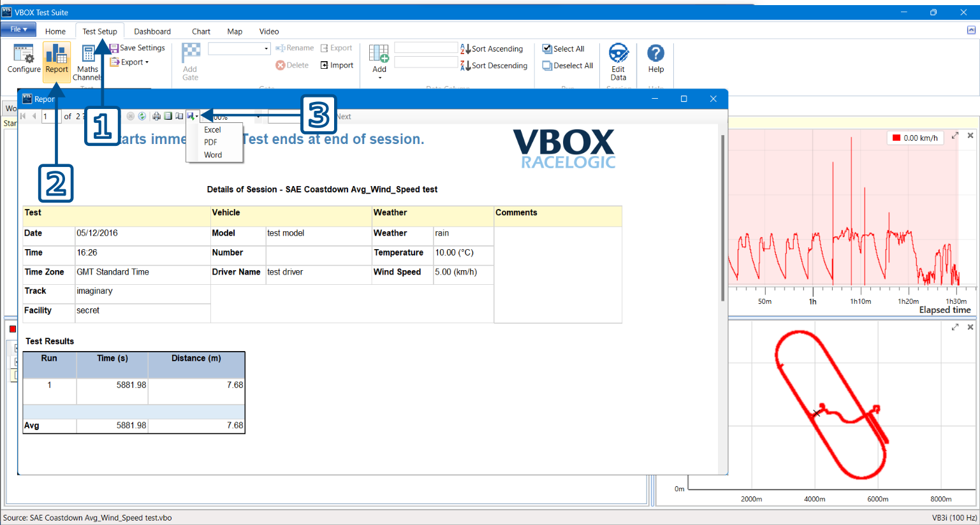Click Export in the Gate group

click(336, 48)
